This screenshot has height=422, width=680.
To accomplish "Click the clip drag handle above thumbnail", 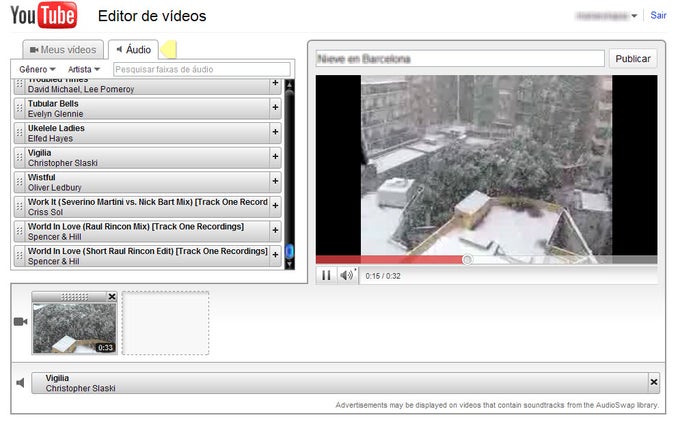I will pos(74,297).
